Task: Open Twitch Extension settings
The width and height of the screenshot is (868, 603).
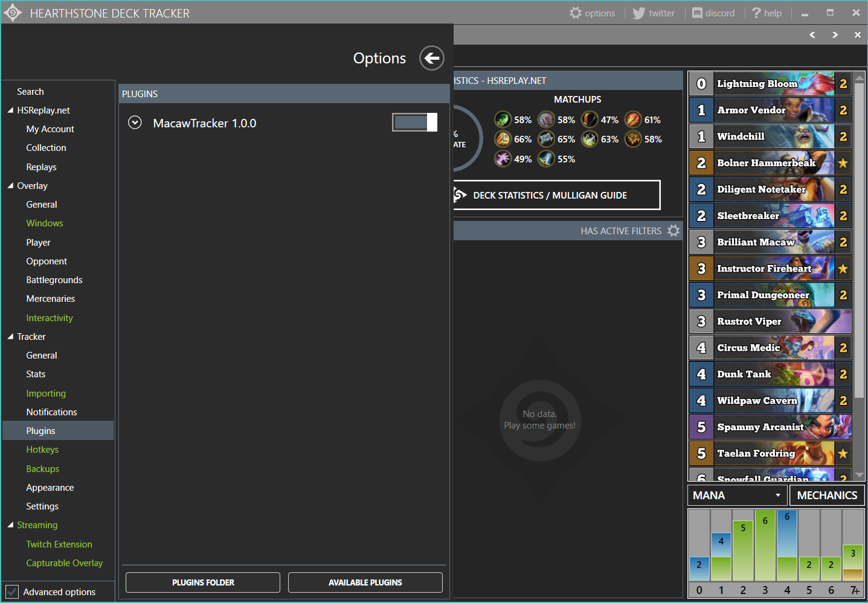Action: coord(59,544)
